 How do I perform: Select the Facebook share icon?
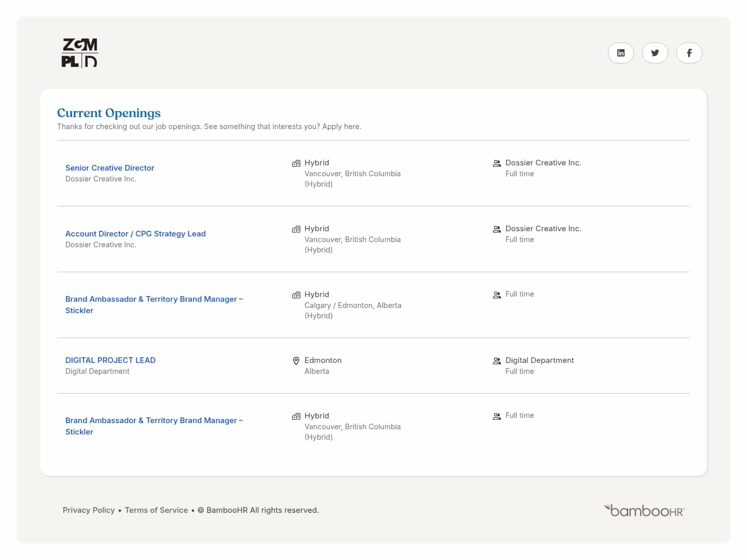(689, 52)
